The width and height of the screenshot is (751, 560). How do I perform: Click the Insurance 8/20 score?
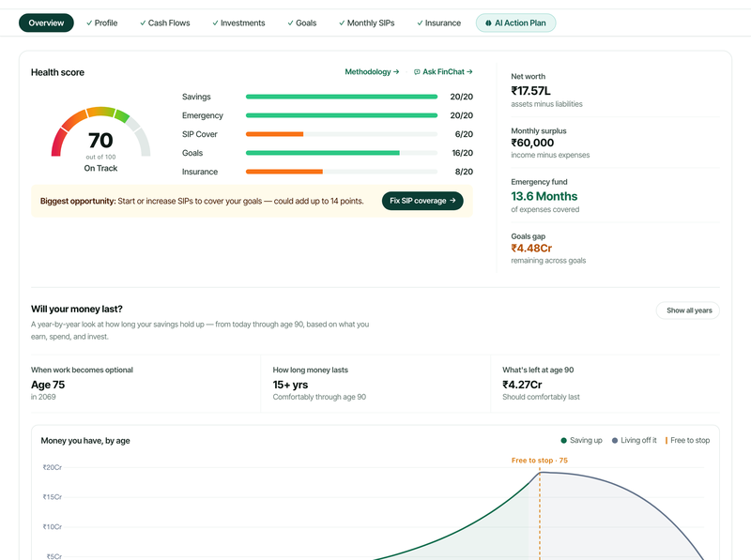tap(464, 172)
